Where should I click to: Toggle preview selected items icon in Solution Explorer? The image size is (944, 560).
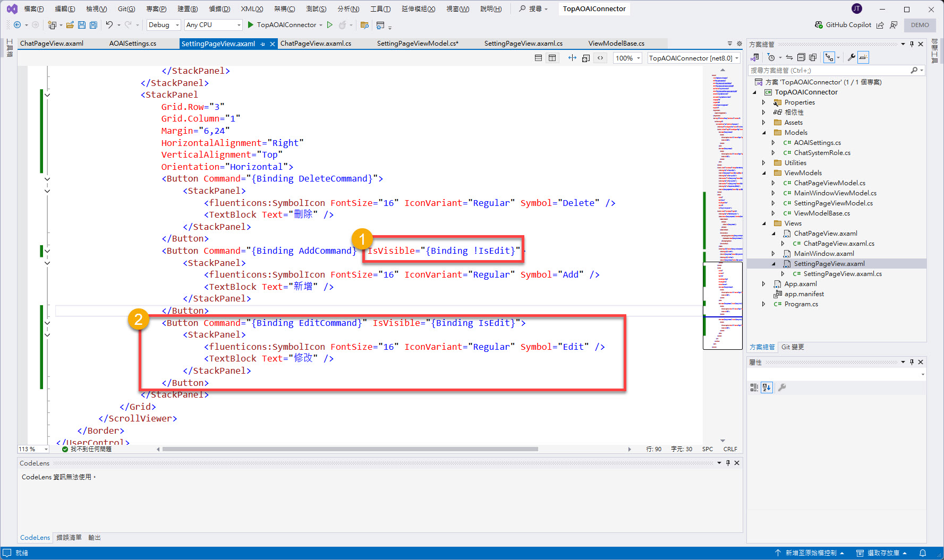point(863,57)
